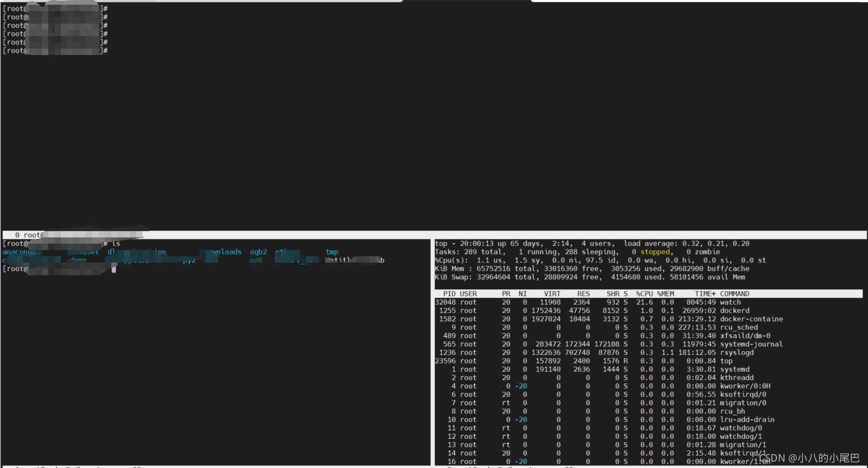
Task: Select the 'dockerd' process name
Action: coord(735,311)
